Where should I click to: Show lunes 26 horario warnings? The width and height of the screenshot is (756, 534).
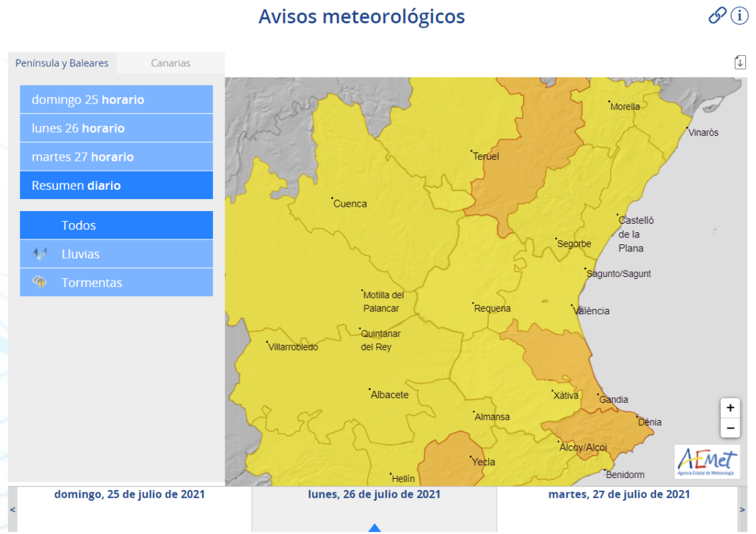pyautogui.click(x=116, y=128)
